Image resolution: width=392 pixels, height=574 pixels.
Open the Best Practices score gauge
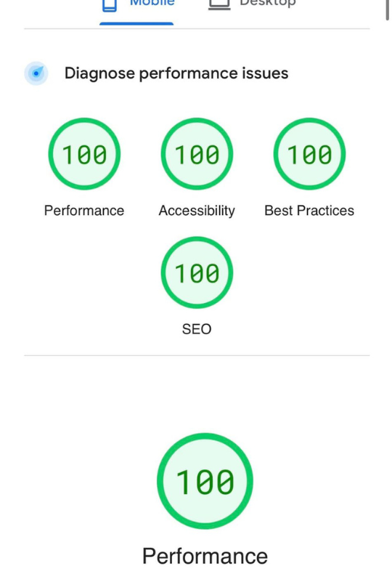[309, 154]
